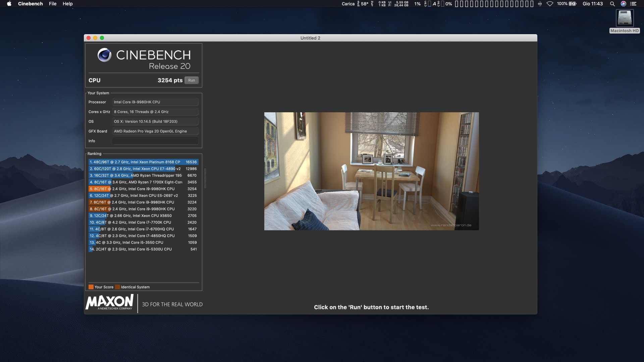This screenshot has width=644, height=362.
Task: Click the Cinebench sphere logo icon
Action: 104,55
